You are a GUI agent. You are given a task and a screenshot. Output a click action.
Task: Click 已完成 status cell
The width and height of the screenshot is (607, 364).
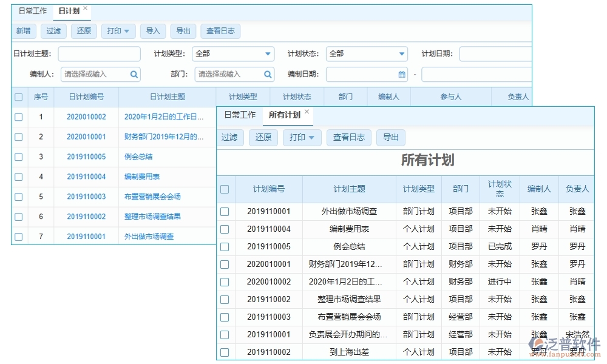click(x=500, y=247)
